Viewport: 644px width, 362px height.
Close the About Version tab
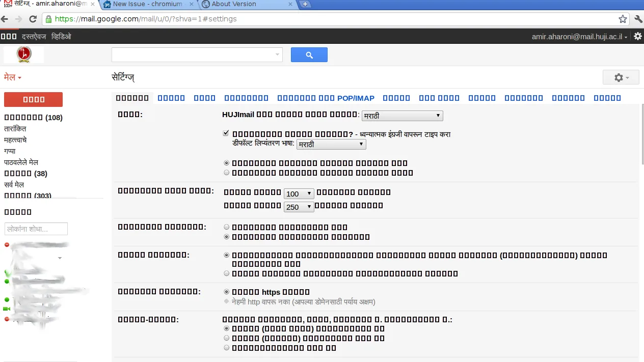click(291, 4)
